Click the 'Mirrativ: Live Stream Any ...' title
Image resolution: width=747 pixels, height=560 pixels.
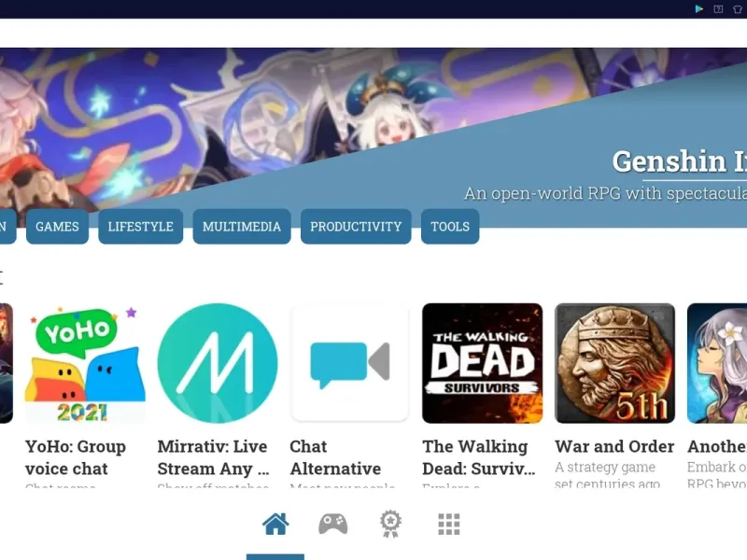[x=214, y=457]
